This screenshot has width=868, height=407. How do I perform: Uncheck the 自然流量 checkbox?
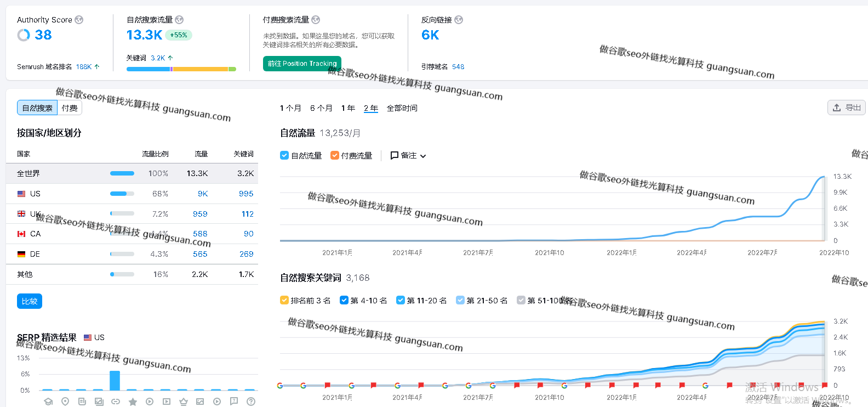(284, 156)
